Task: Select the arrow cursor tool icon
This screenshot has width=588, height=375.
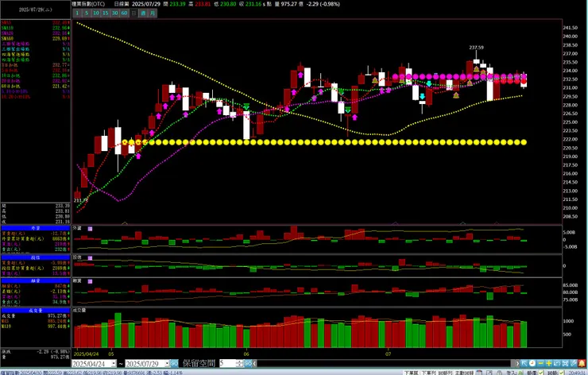Action: click(524, 363)
